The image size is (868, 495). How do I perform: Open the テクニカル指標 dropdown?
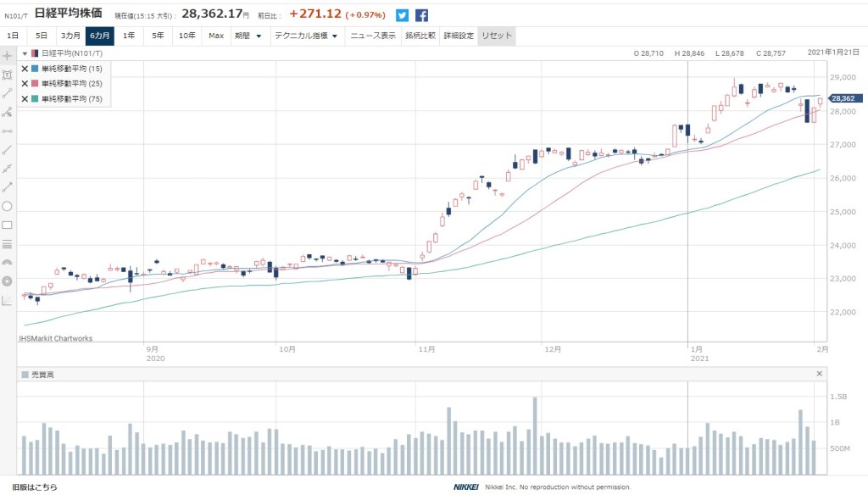coord(306,36)
